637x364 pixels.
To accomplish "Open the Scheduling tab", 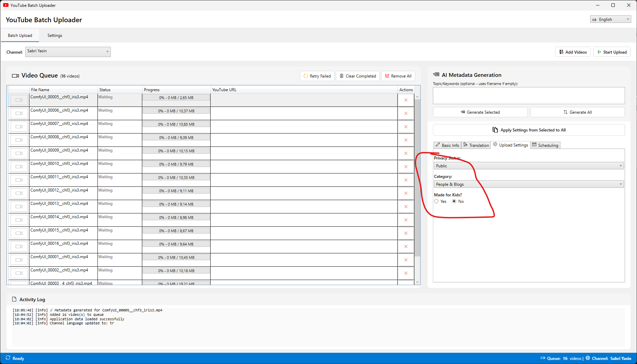I will coord(545,145).
